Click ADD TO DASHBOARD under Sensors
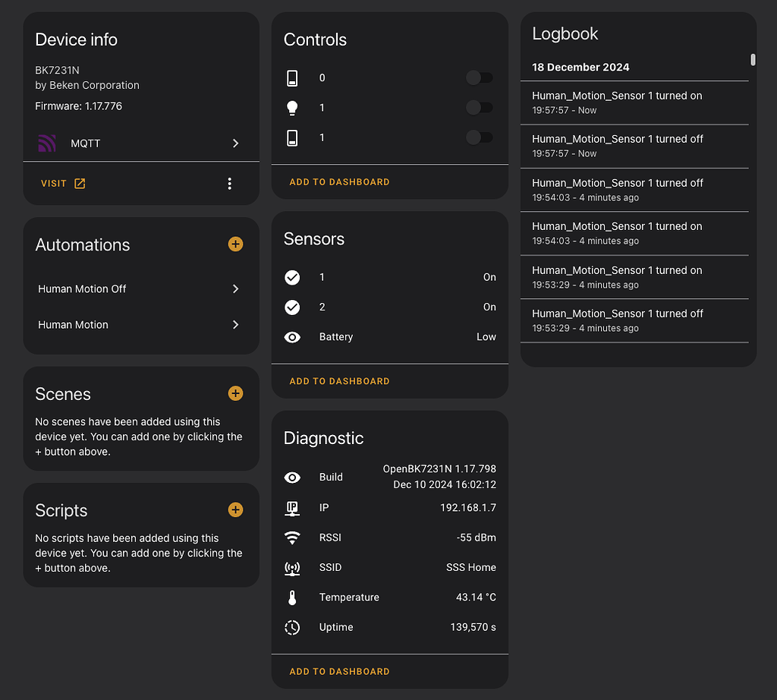777x700 pixels. (339, 380)
